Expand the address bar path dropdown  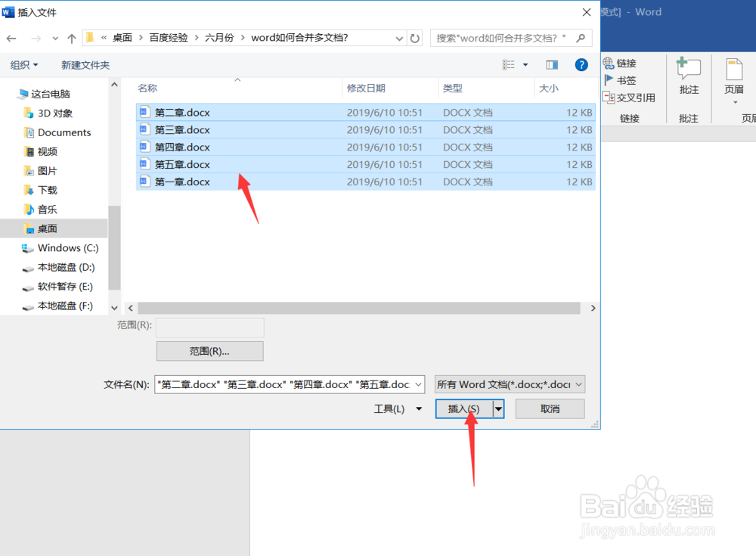(x=399, y=38)
